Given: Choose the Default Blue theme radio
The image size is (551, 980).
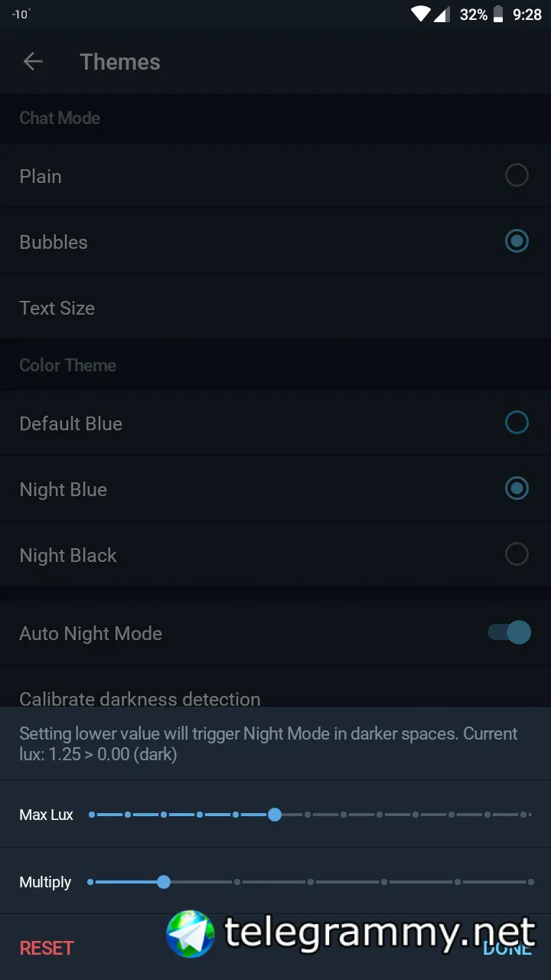Looking at the screenshot, I should (x=517, y=423).
